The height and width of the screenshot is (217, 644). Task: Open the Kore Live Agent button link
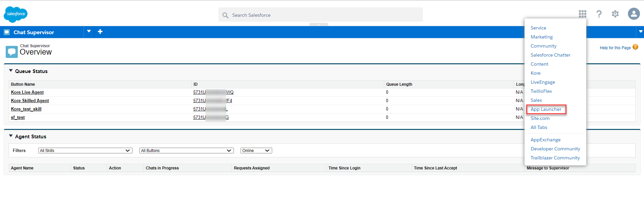pos(27,92)
